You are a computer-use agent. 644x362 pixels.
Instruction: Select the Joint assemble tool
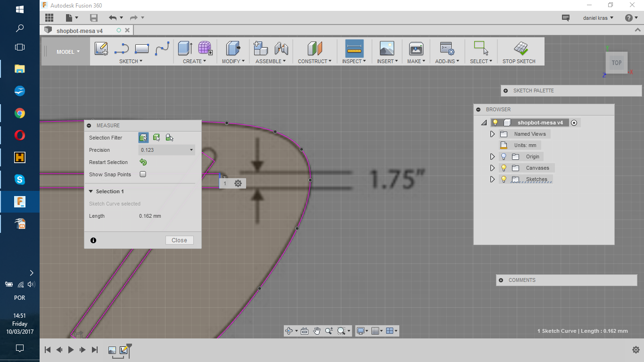pos(281,49)
